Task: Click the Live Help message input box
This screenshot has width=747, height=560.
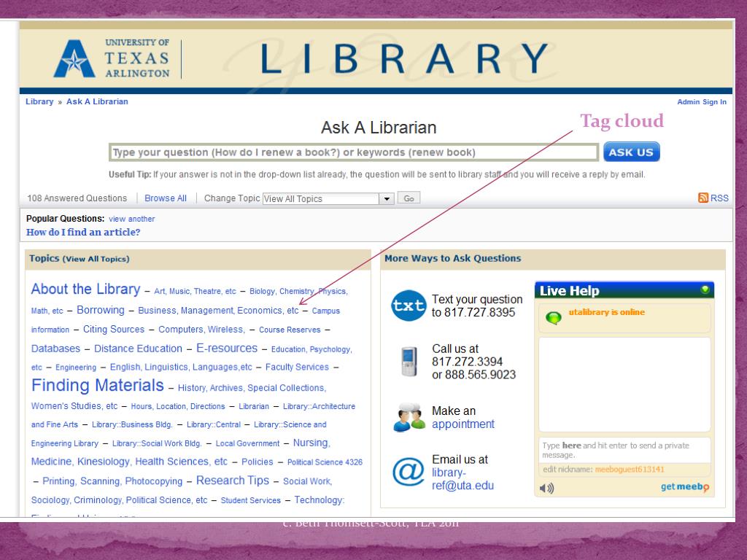Action: (624, 450)
